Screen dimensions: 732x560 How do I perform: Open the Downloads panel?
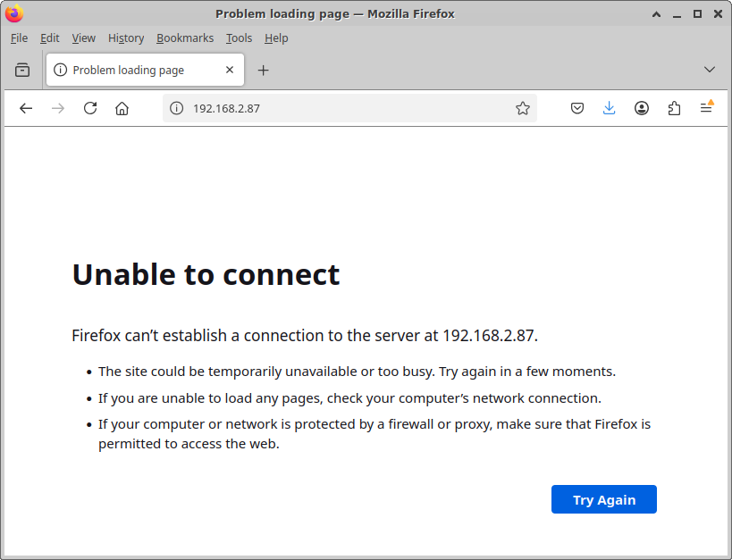pyautogui.click(x=610, y=108)
